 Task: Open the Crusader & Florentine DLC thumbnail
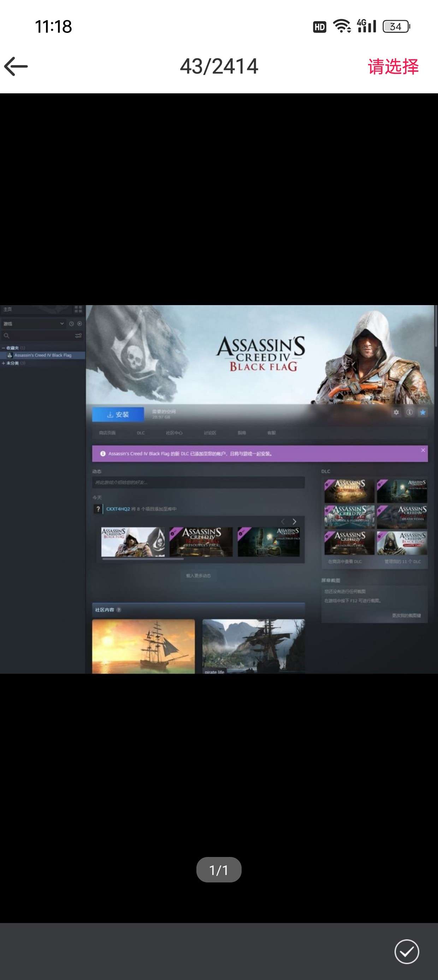(x=349, y=517)
